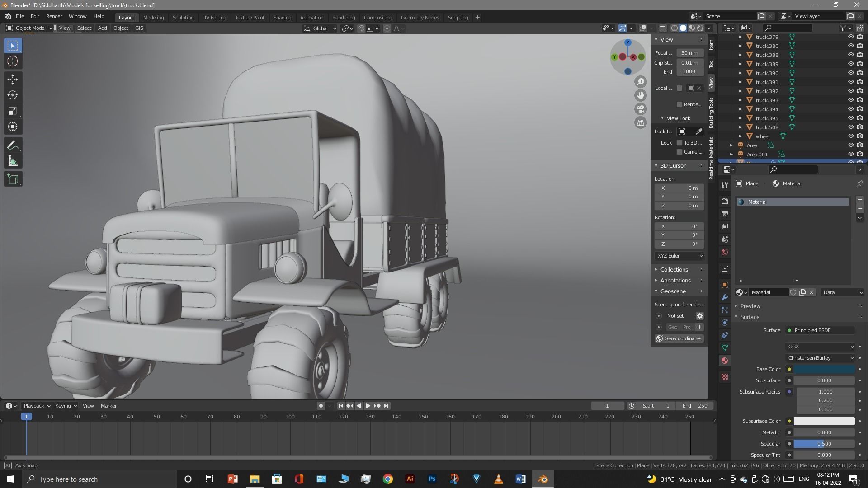Screen dimensions: 868x488
Task: Add new material slot plus button
Action: [x=859, y=200]
